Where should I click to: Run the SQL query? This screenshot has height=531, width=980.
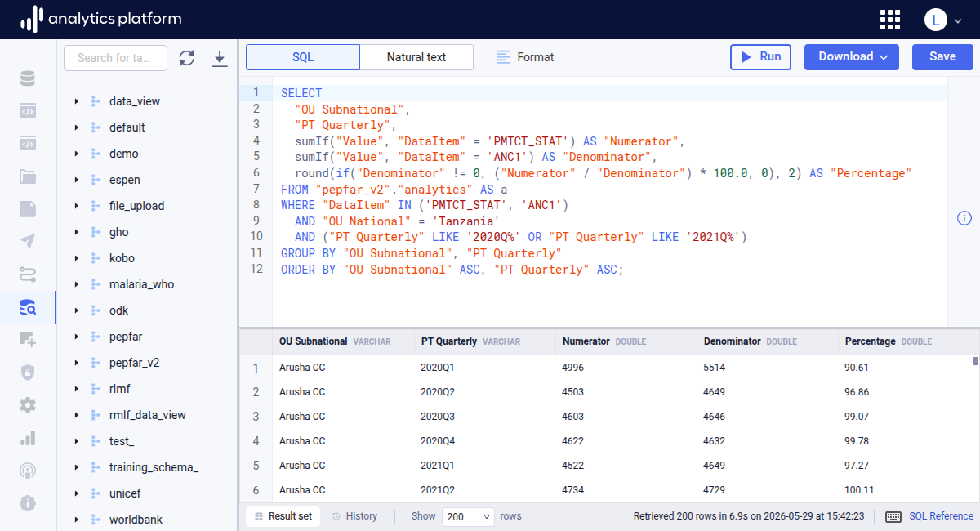pyautogui.click(x=760, y=57)
